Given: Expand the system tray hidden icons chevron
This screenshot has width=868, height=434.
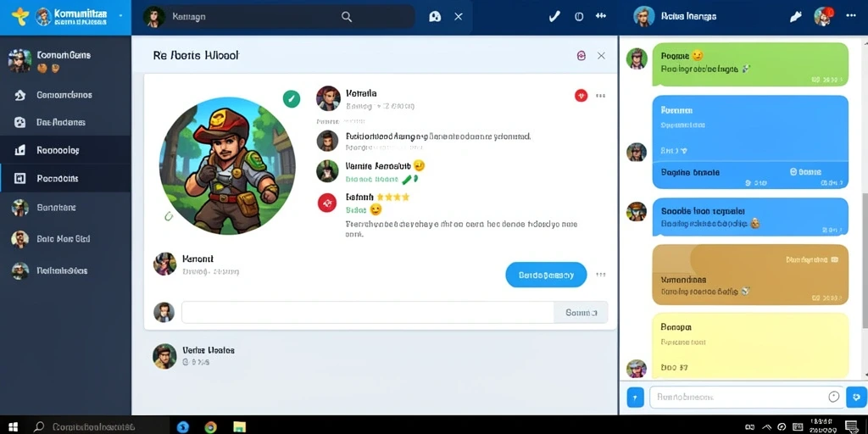Looking at the screenshot, I should pyautogui.click(x=766, y=427).
